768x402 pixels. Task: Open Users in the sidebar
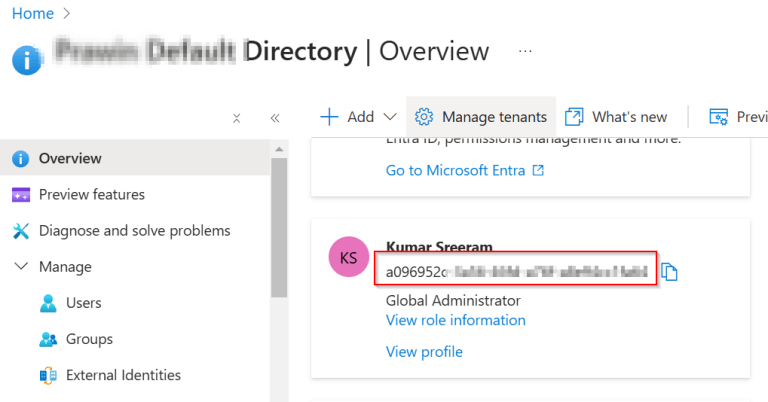83,303
